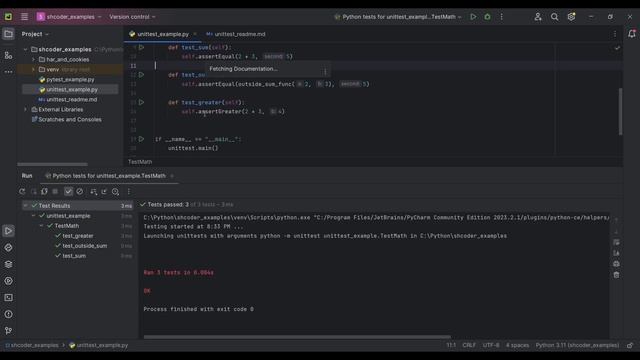Rerun tests in the Run toolbar

(x=22, y=191)
